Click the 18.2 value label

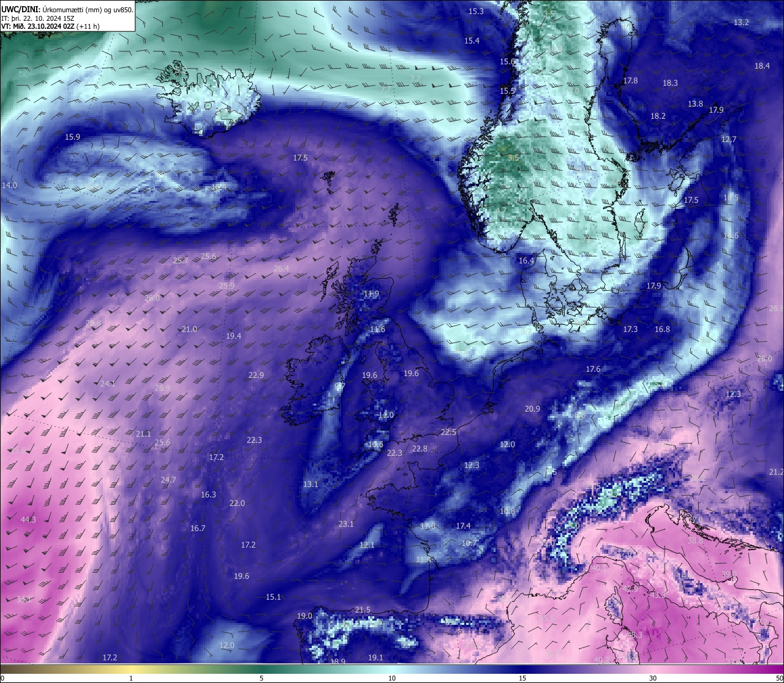click(658, 116)
